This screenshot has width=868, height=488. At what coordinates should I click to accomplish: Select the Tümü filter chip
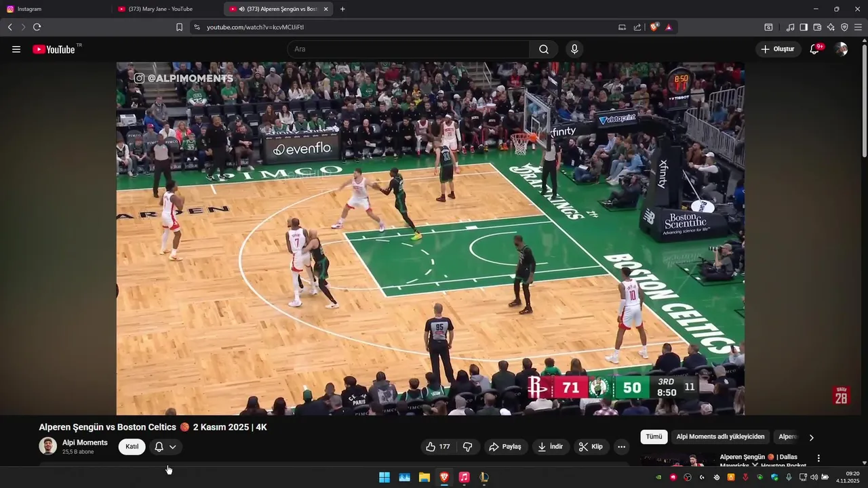pos(654,437)
